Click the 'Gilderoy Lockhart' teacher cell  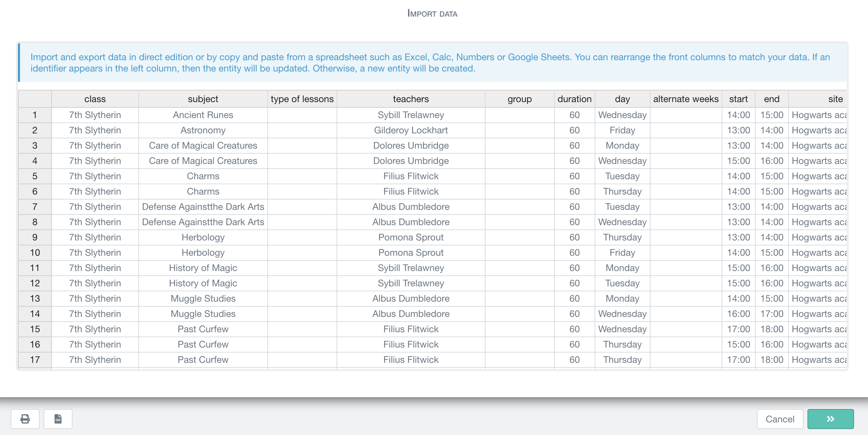click(411, 130)
